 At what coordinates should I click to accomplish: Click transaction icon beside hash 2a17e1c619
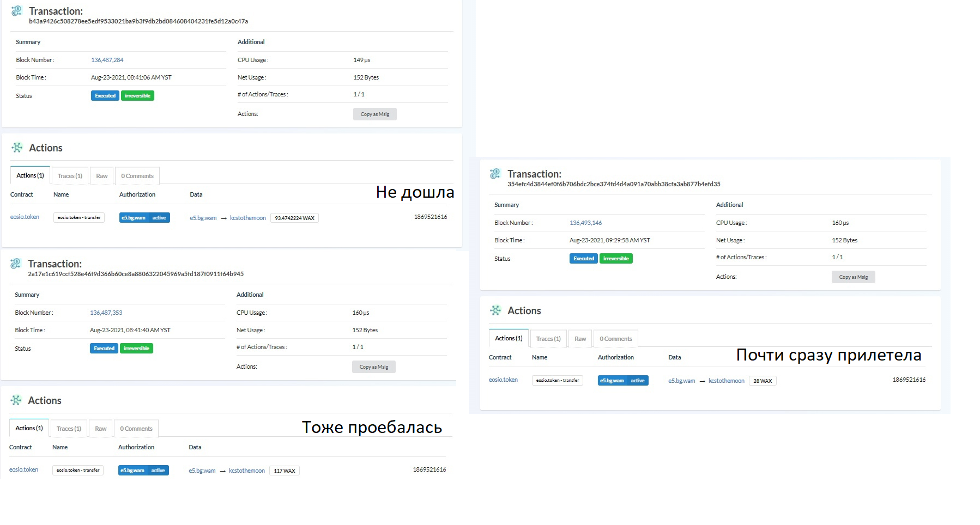pyautogui.click(x=16, y=264)
